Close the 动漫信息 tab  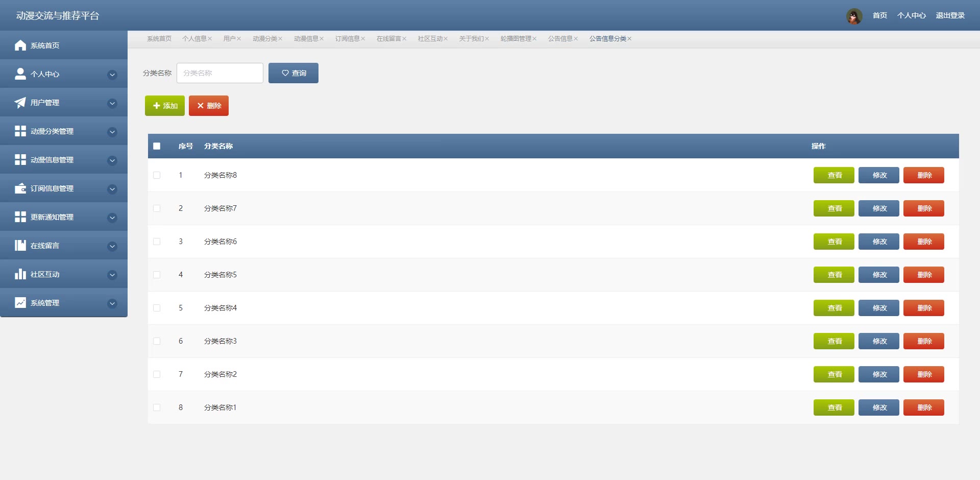point(322,39)
